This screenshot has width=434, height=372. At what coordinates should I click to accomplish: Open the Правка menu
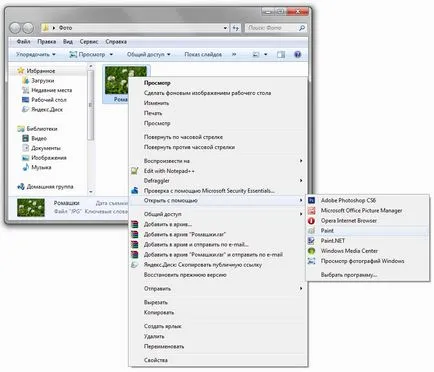(x=47, y=42)
